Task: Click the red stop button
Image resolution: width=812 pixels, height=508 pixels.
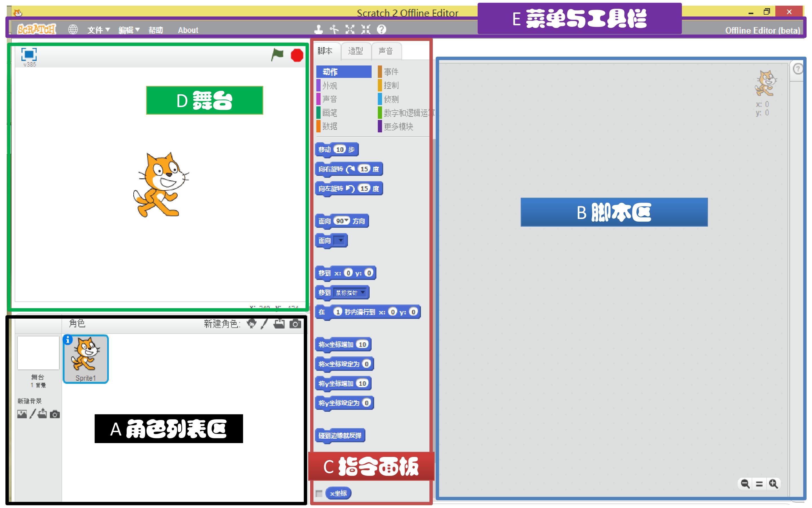Action: click(297, 55)
